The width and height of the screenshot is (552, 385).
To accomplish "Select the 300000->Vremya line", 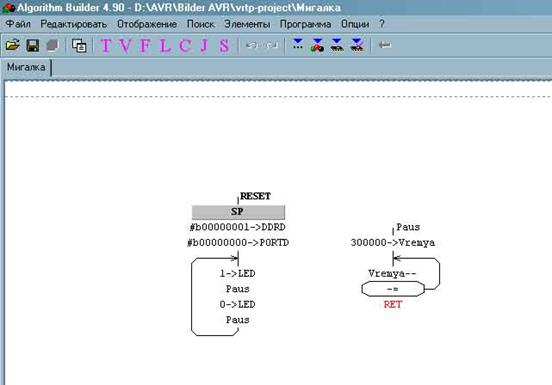I will [393, 243].
